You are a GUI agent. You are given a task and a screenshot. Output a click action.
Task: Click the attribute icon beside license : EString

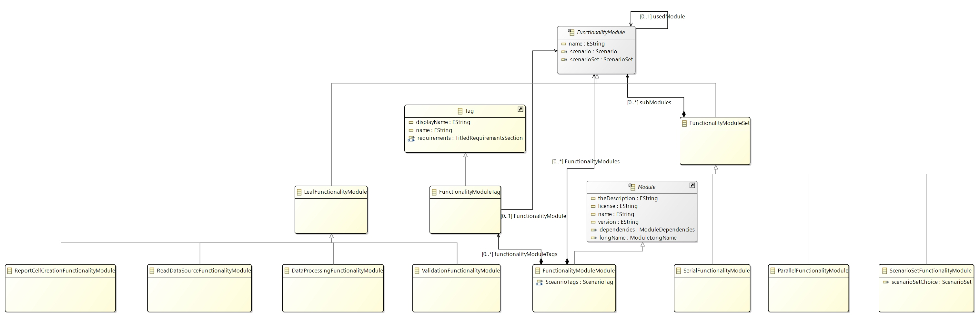tap(593, 206)
